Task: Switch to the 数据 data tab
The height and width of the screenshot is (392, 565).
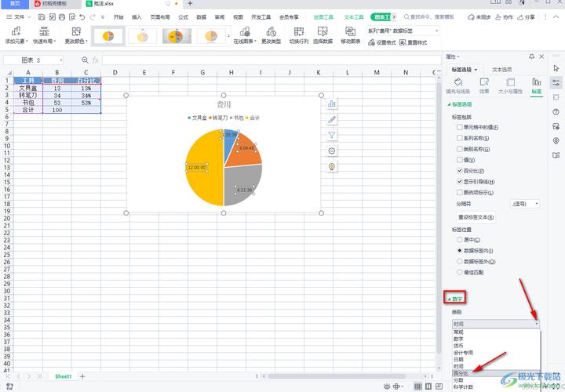Action: (x=202, y=17)
